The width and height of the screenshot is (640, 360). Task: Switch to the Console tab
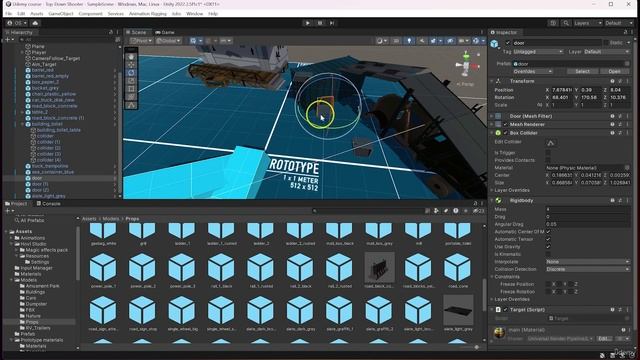48,204
